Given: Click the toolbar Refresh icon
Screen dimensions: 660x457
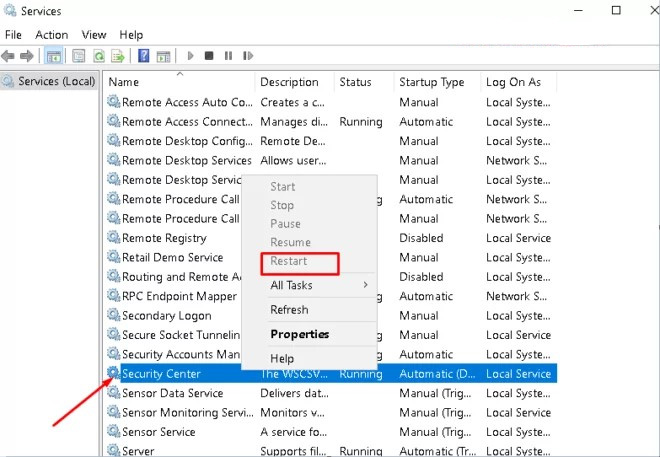Looking at the screenshot, I should pos(99,56).
